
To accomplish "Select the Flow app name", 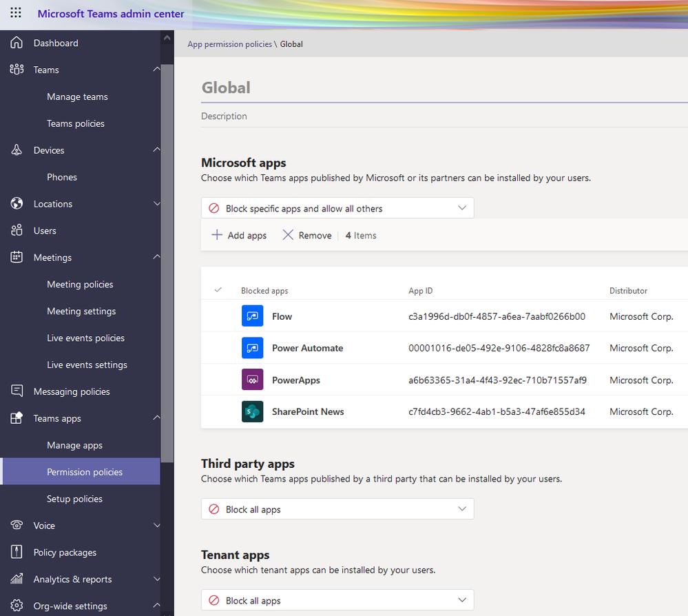I will point(282,316).
